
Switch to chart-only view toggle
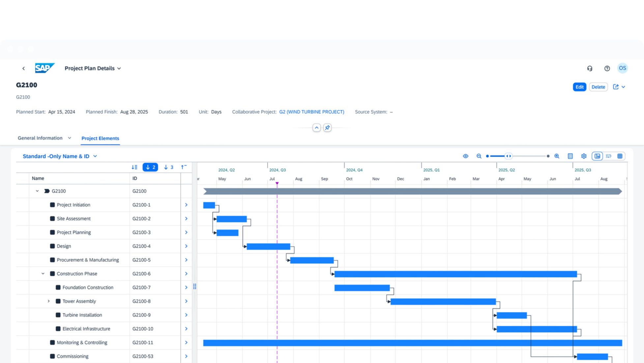(x=608, y=156)
